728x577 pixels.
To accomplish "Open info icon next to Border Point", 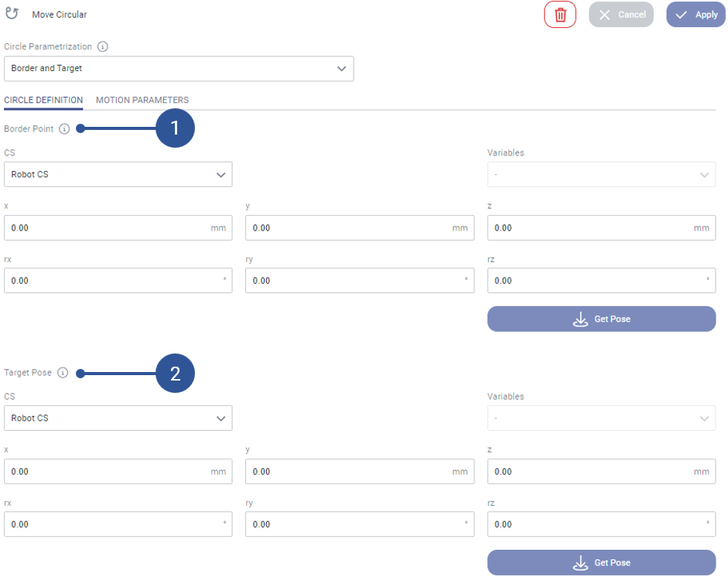I will [x=64, y=129].
